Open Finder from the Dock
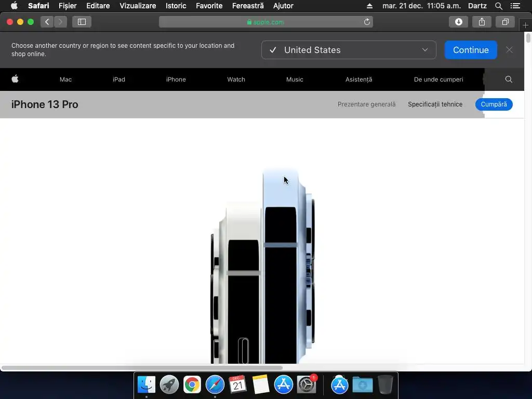The image size is (532, 399). (x=146, y=385)
